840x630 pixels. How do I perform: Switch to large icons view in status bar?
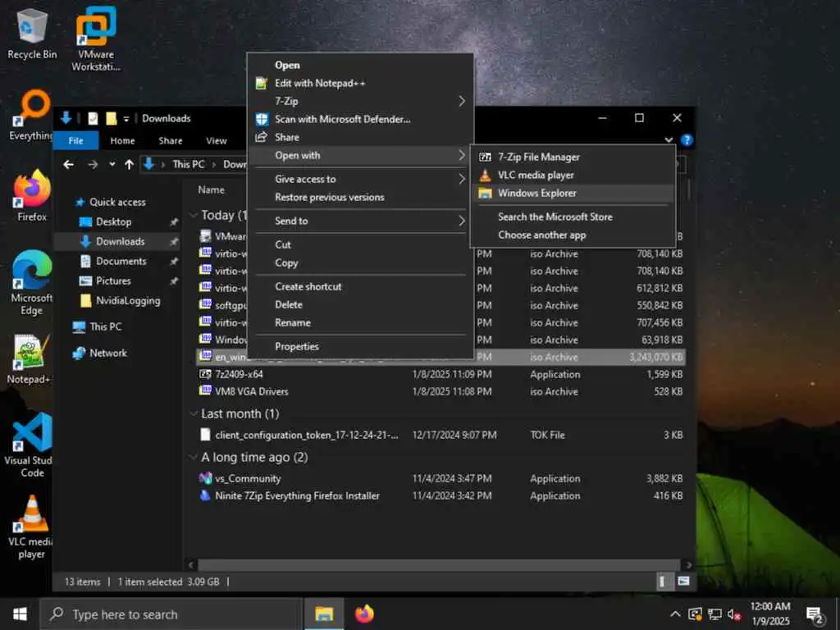coord(683,582)
